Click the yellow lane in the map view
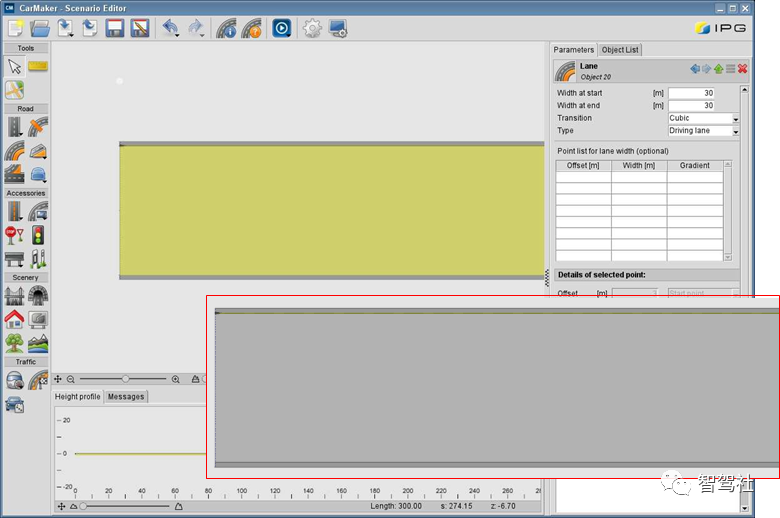This screenshot has width=780, height=518. (332, 210)
